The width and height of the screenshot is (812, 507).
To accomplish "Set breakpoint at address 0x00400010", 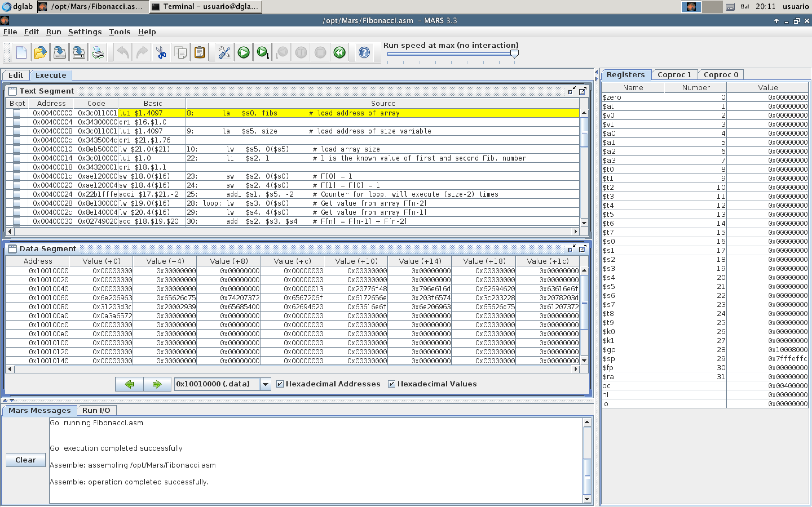I will [x=16, y=149].
